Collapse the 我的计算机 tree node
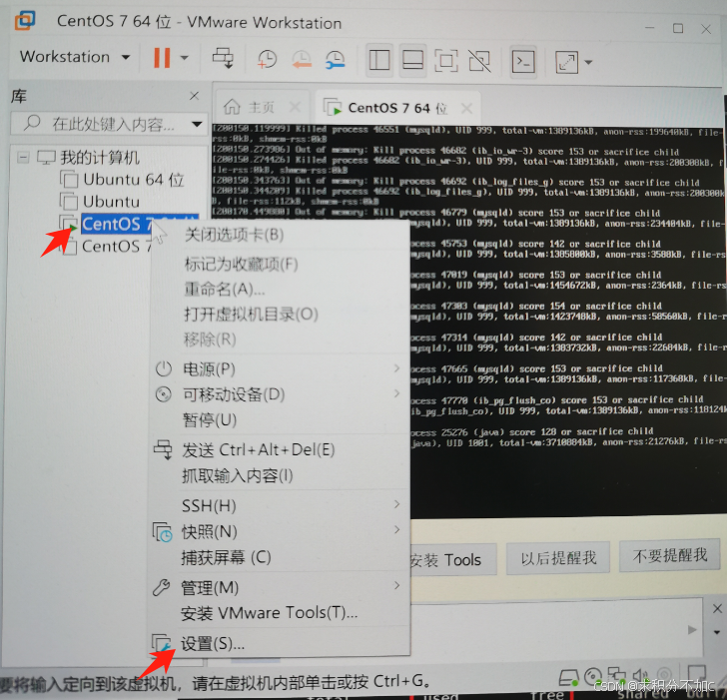Image resolution: width=728 pixels, height=700 pixels. (22, 158)
